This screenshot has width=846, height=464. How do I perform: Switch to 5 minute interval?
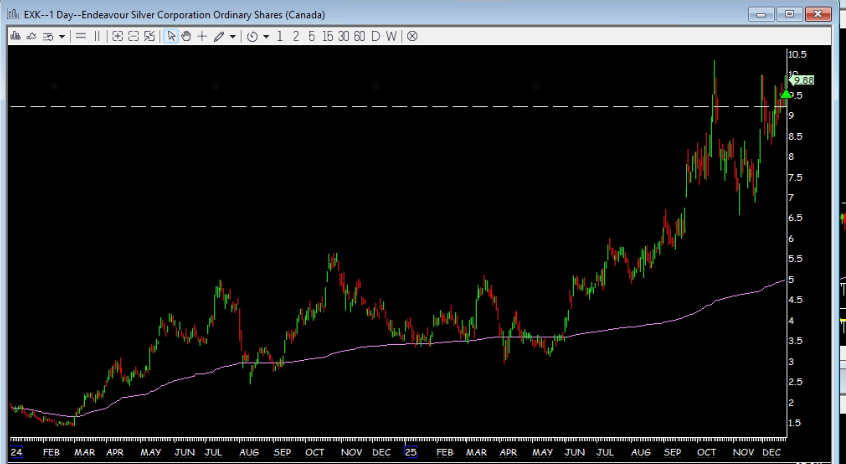click(x=311, y=36)
